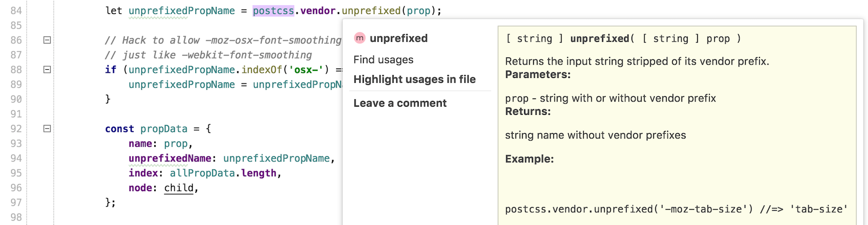Click the 'propData' constant name
This screenshot has width=868, height=225.
point(163,129)
